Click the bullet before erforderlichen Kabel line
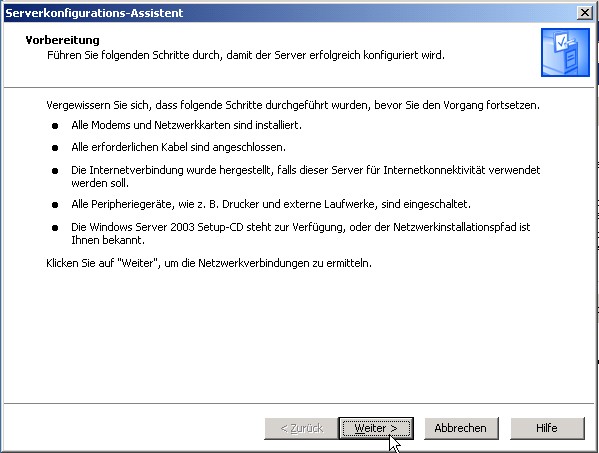 tap(55, 148)
